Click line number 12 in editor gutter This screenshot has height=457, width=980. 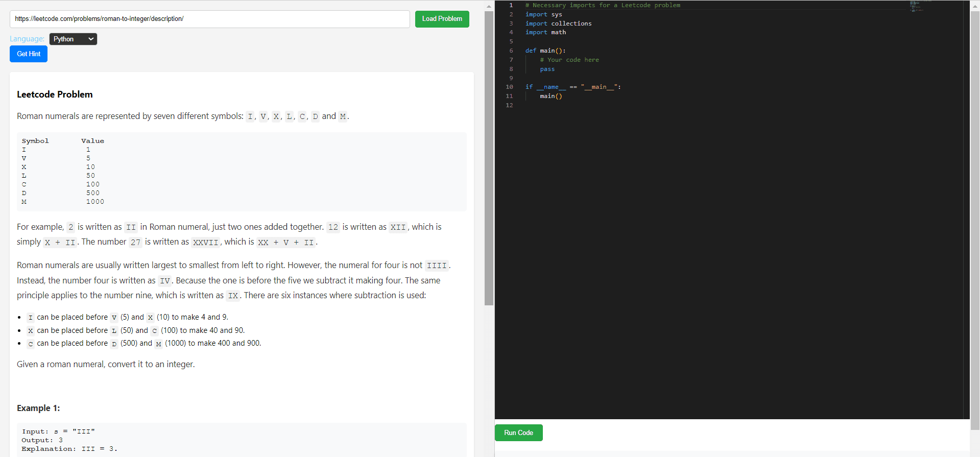click(509, 105)
